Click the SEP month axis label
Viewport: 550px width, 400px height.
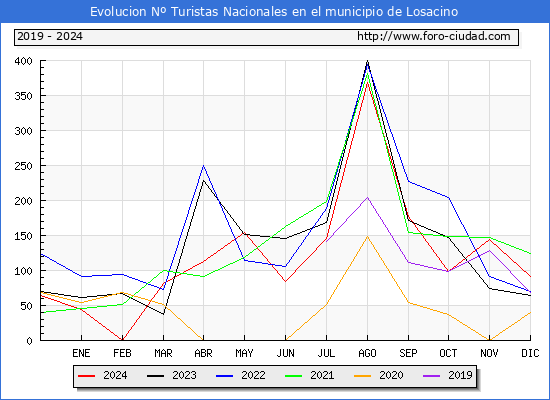click(x=408, y=353)
